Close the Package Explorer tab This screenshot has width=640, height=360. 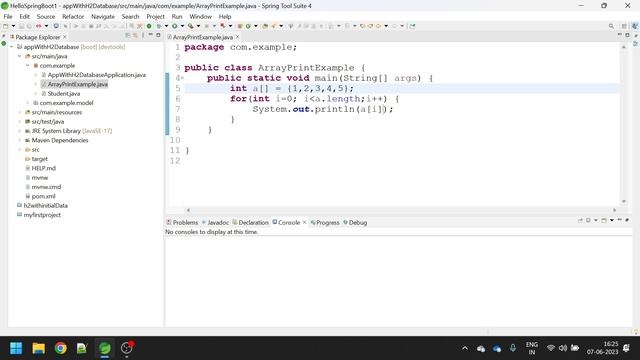(64, 37)
